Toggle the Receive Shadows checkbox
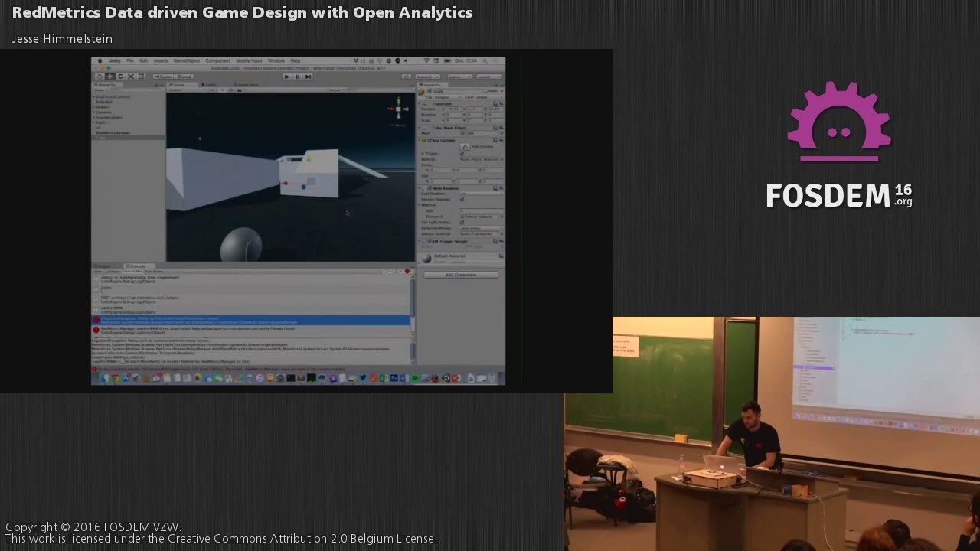Screen dimensions: 980x551 (x=462, y=199)
